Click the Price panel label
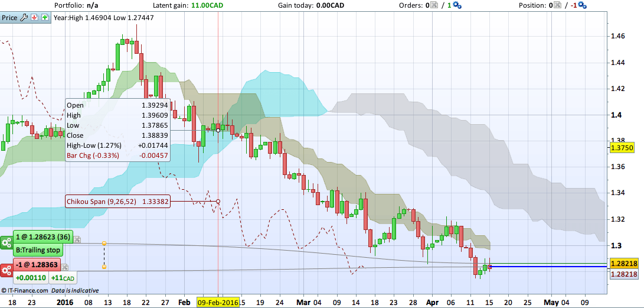The image size is (644, 308). pyautogui.click(x=9, y=18)
